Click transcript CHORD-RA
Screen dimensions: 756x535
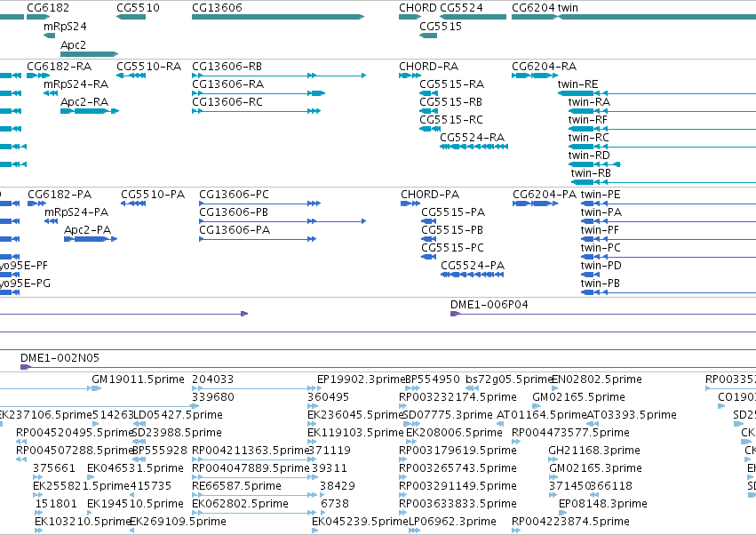(428, 67)
